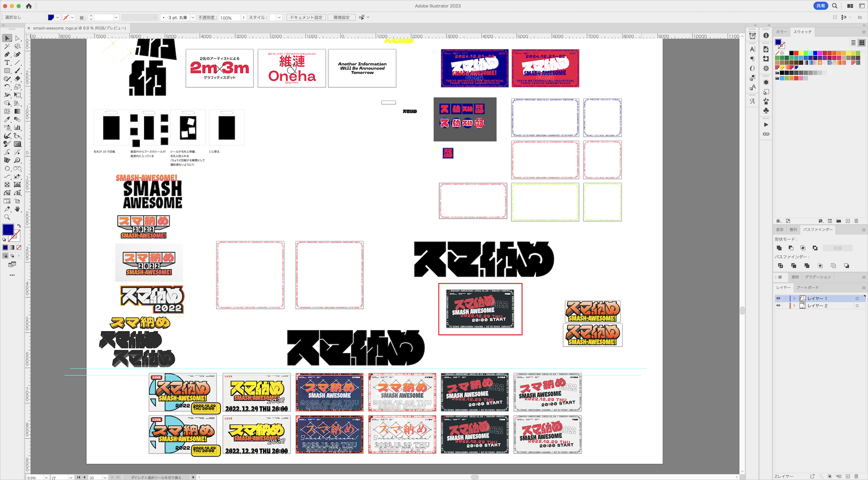This screenshot has height=480, width=868.
Task: Select the Rectangle tool
Action: [7, 71]
